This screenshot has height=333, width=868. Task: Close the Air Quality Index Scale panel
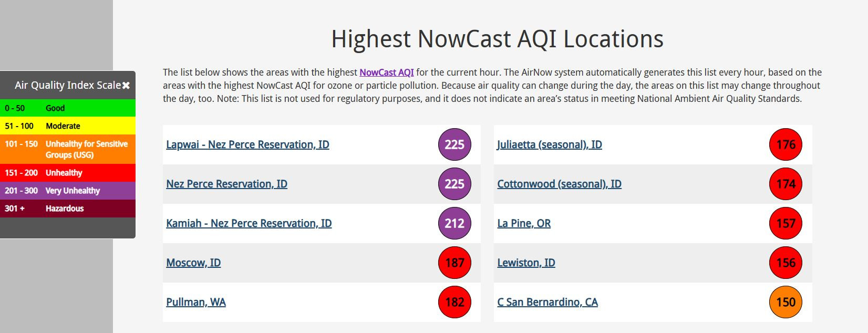click(126, 85)
